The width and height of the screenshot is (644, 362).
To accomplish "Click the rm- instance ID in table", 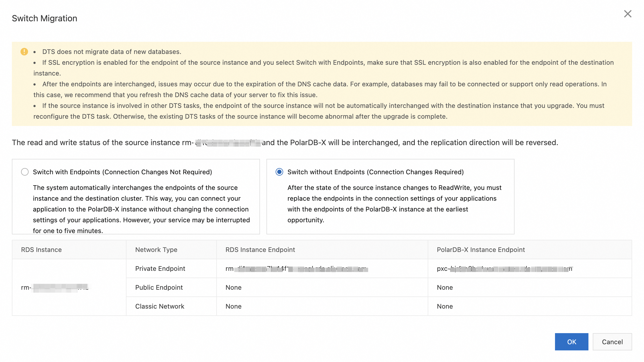I will [x=55, y=288].
